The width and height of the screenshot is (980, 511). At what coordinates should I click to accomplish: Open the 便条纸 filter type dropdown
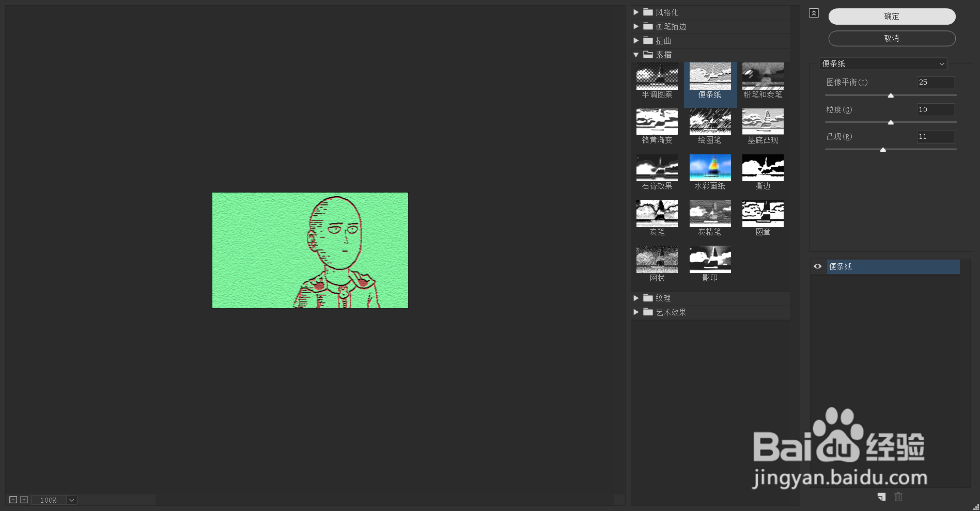click(x=883, y=63)
